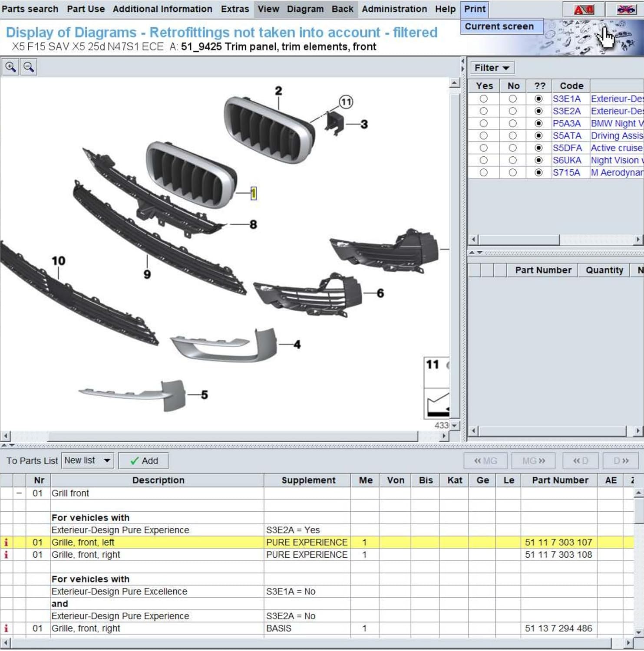The image size is (644, 651).
Task: Collapse the Grill front row minus icon
Action: click(x=19, y=493)
